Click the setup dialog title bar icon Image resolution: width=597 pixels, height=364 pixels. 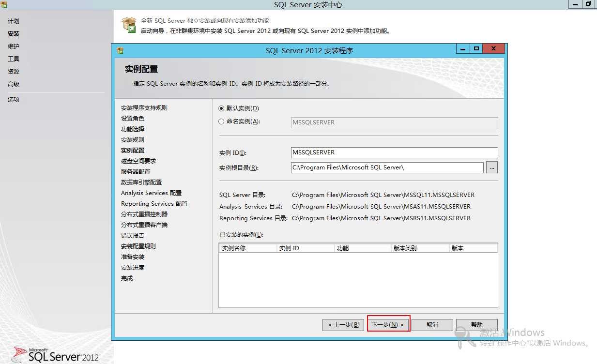coord(120,50)
